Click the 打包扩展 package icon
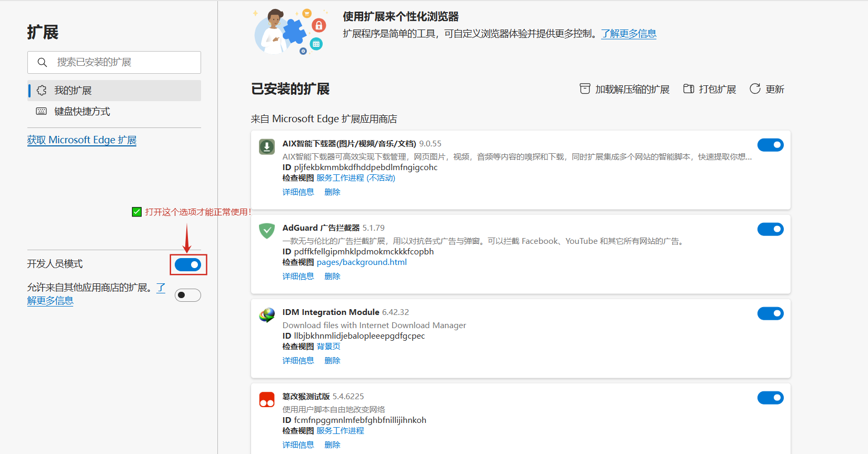 [689, 89]
